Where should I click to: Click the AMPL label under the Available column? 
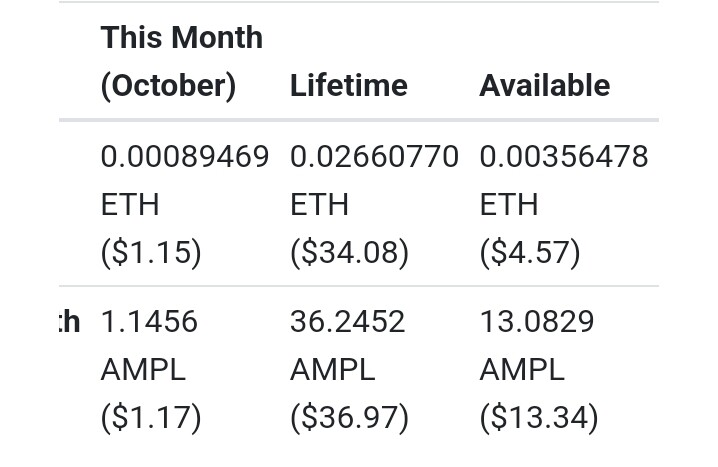tap(522, 369)
